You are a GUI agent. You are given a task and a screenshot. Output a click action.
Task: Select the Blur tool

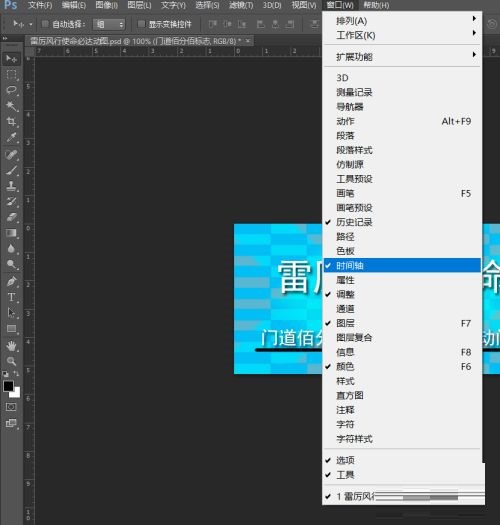click(x=11, y=248)
